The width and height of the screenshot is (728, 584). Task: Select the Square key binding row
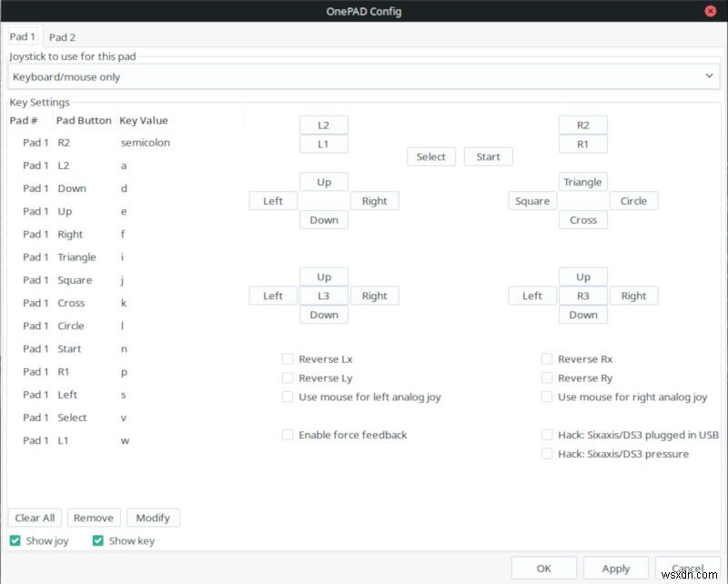pos(126,280)
